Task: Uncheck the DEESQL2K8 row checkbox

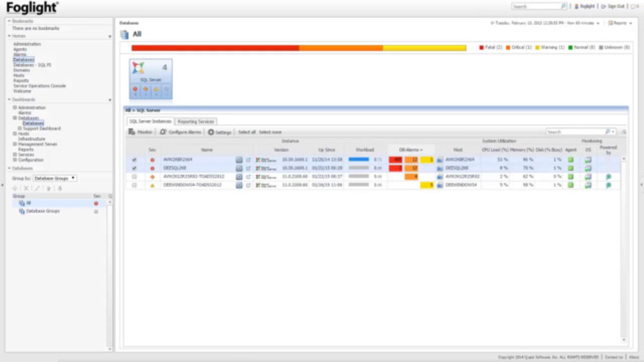Action: click(134, 168)
